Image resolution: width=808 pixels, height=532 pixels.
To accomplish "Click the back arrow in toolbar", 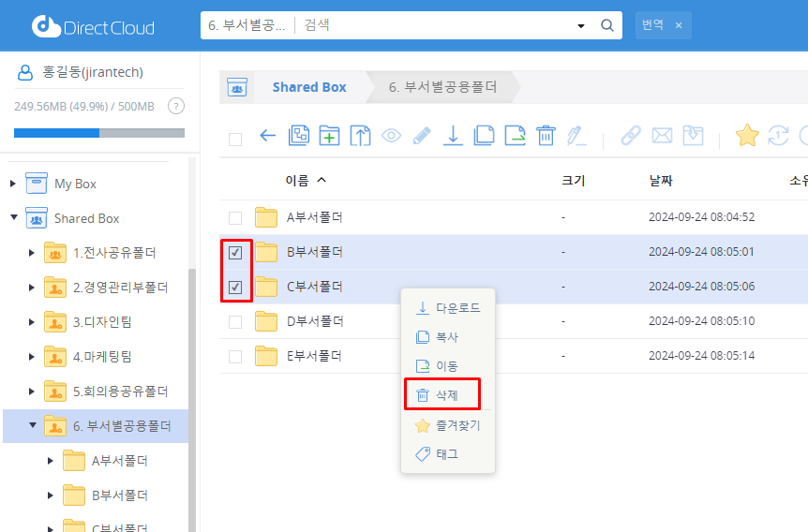I will coord(267,136).
